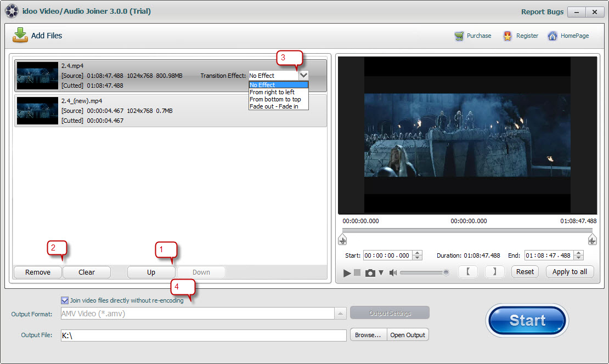Adjust the volume slider knob
609x364 pixels.
point(446,273)
